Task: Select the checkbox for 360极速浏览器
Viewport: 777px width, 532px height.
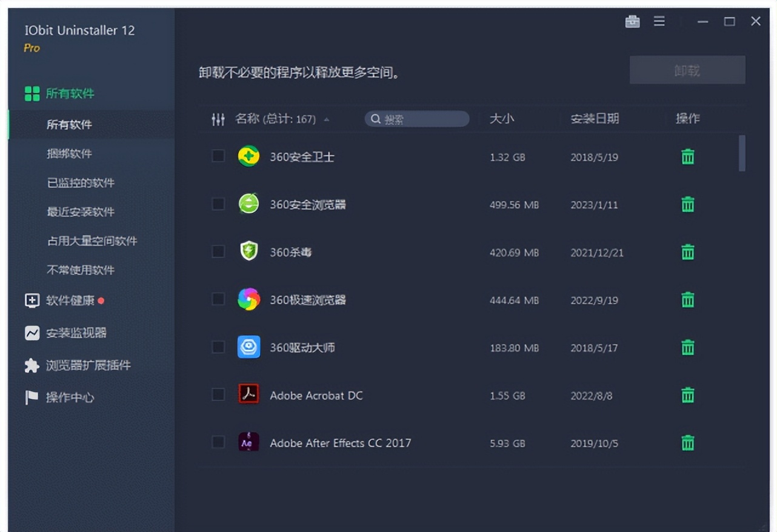Action: pyautogui.click(x=218, y=299)
